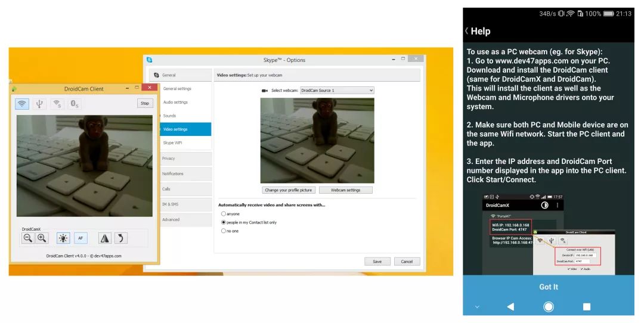Viewport: 644px width, 323px height.
Task: Open Webcam settings
Action: pyautogui.click(x=346, y=190)
